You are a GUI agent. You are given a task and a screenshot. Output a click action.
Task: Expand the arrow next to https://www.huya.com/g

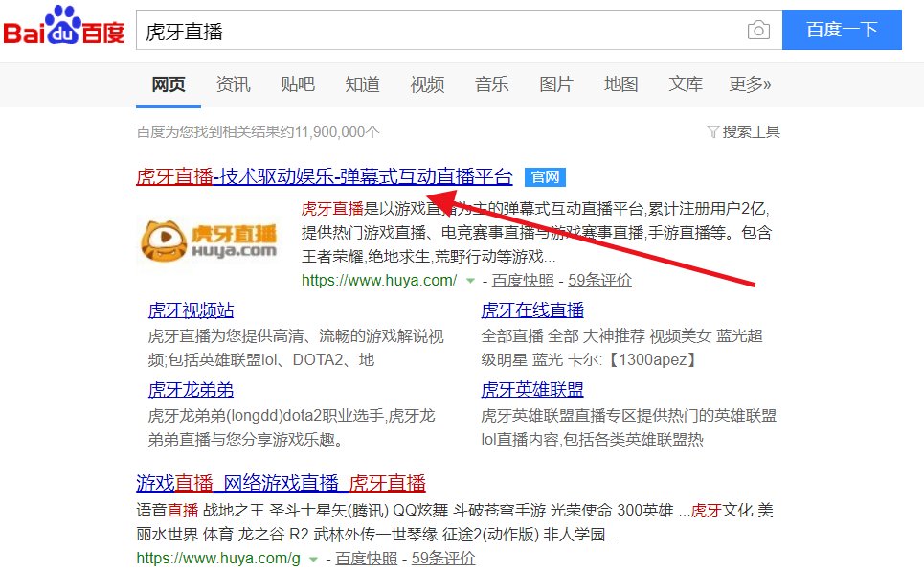(x=314, y=559)
